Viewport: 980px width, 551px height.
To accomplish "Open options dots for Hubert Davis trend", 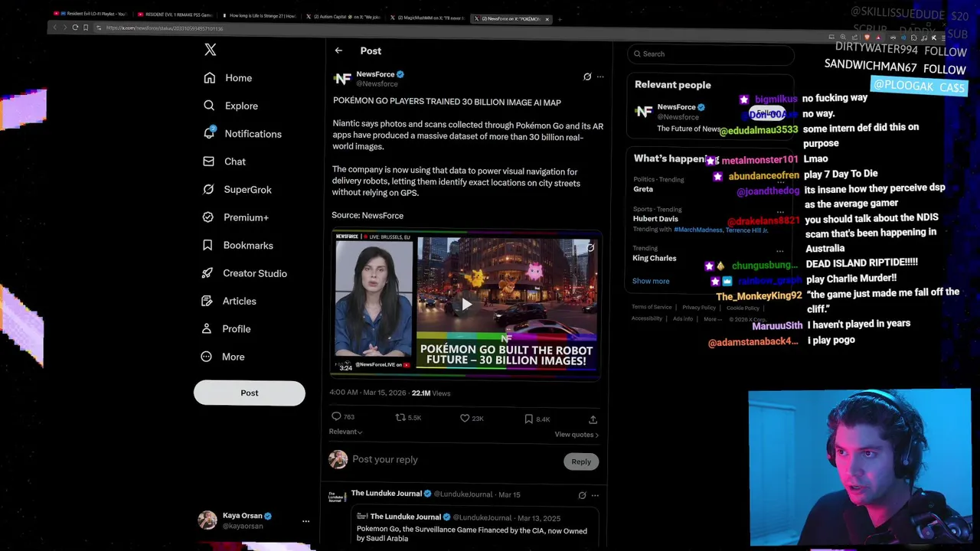I will [780, 212].
